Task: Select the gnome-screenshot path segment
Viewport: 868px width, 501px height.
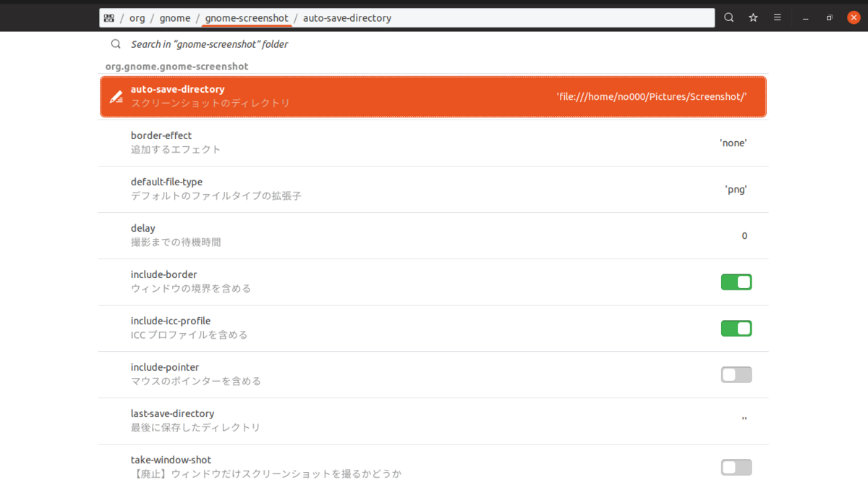Action: click(x=247, y=18)
